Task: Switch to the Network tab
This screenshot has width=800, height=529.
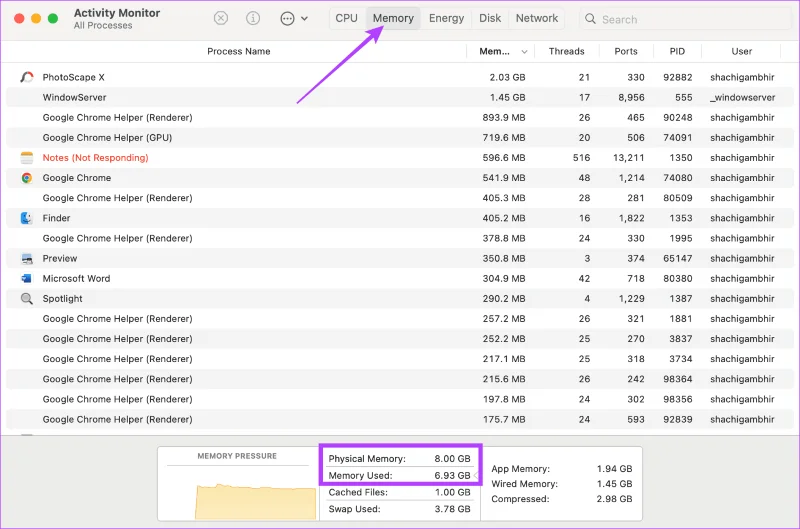Action: tap(537, 18)
